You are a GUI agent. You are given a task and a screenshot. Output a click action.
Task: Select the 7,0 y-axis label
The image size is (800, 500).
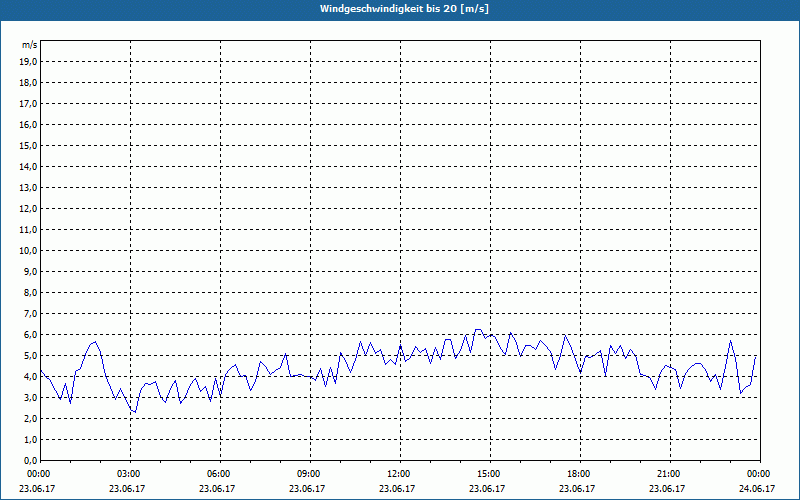(x=30, y=313)
